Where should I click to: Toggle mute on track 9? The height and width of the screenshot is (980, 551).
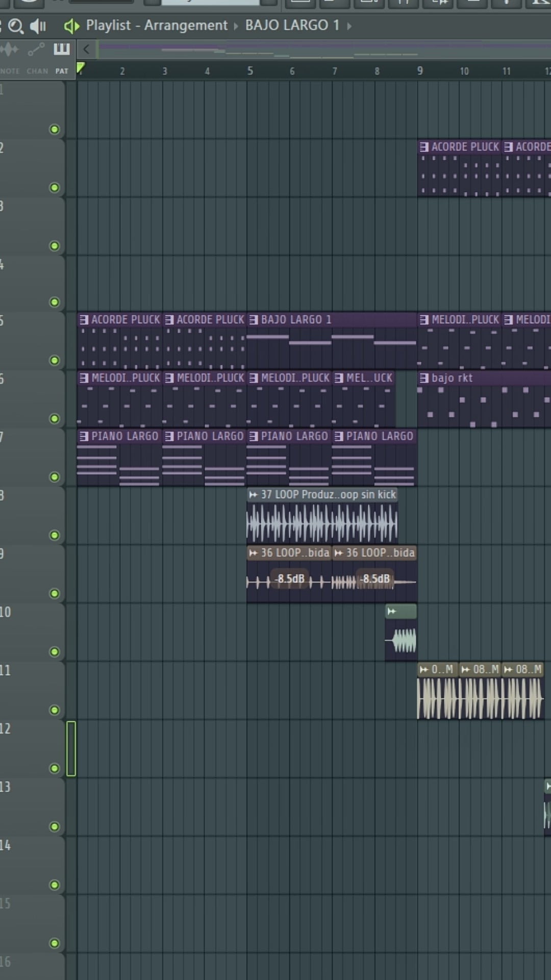54,593
